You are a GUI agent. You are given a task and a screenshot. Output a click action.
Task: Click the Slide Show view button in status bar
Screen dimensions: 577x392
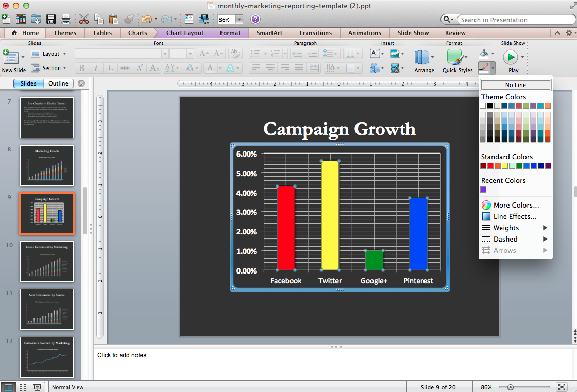pyautogui.click(x=37, y=387)
